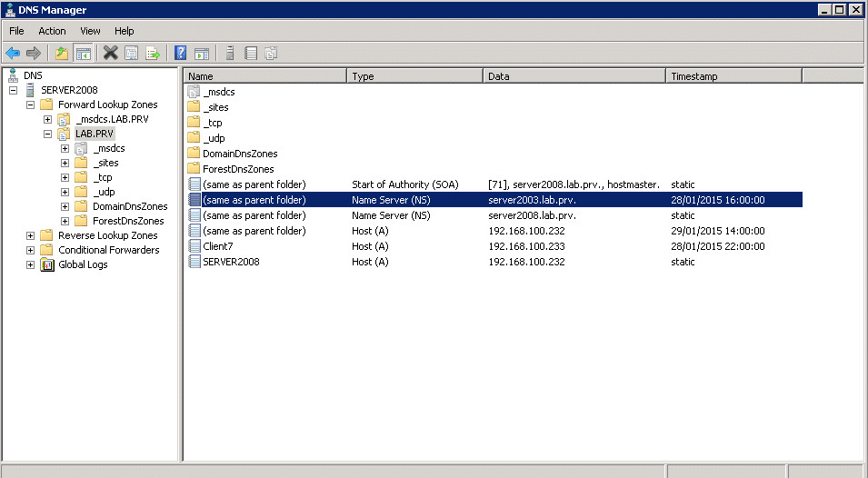Click the Start of Authority (SOA) type cell

(405, 184)
